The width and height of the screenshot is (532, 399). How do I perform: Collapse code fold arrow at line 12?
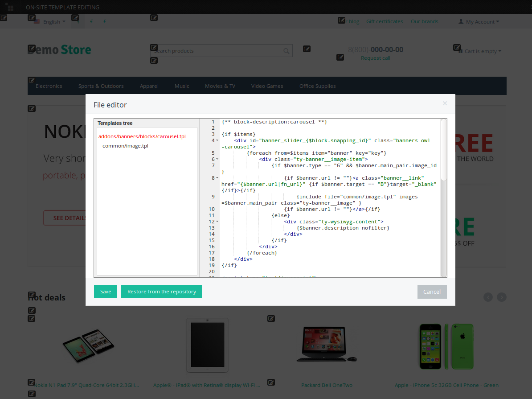point(217,222)
